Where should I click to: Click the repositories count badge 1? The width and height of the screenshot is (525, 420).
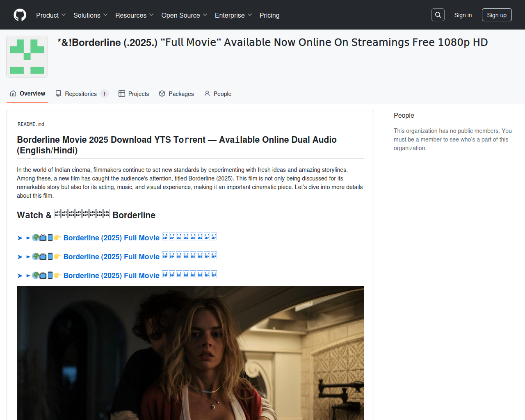point(104,94)
